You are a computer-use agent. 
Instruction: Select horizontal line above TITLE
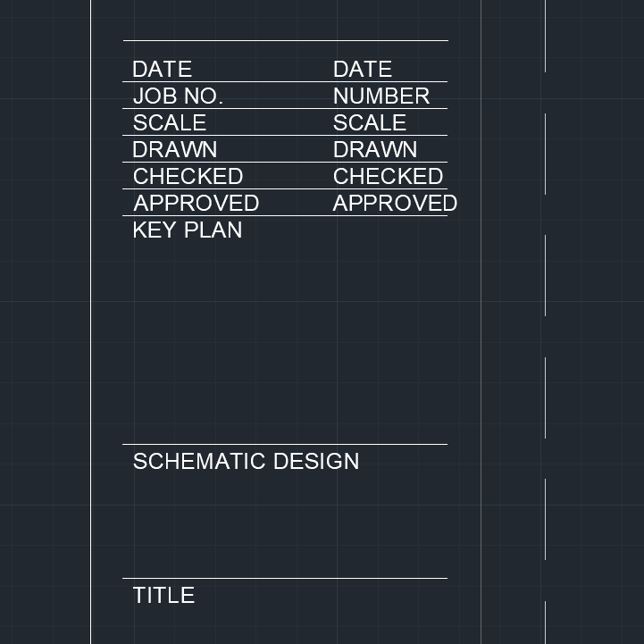coord(285,578)
